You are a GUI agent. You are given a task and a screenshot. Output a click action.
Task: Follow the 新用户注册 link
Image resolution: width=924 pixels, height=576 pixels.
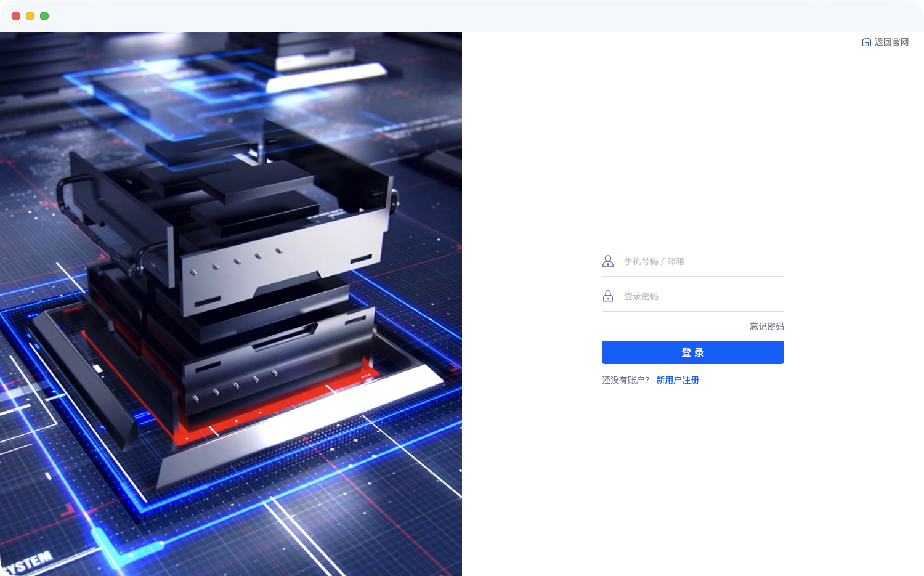677,380
